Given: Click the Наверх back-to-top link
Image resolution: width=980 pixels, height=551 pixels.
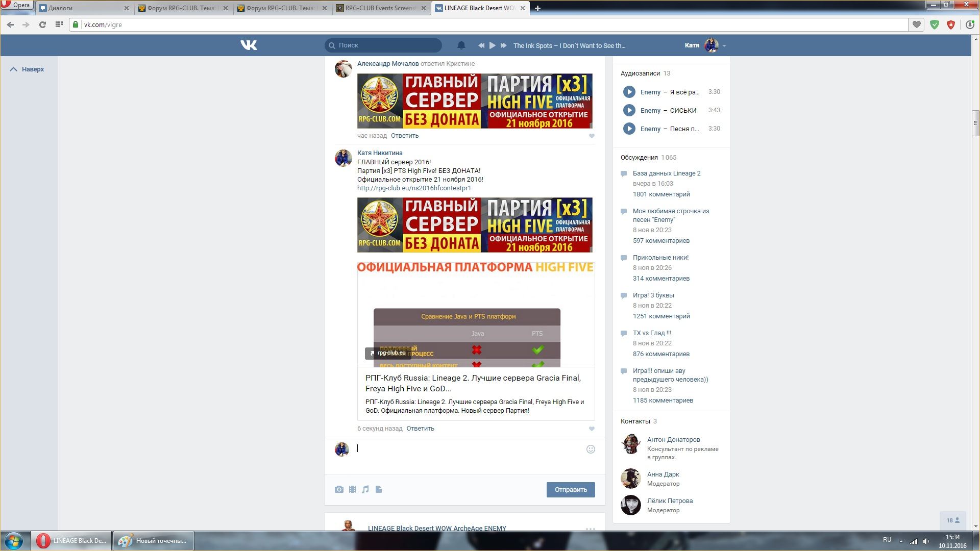Looking at the screenshot, I should coord(27,69).
